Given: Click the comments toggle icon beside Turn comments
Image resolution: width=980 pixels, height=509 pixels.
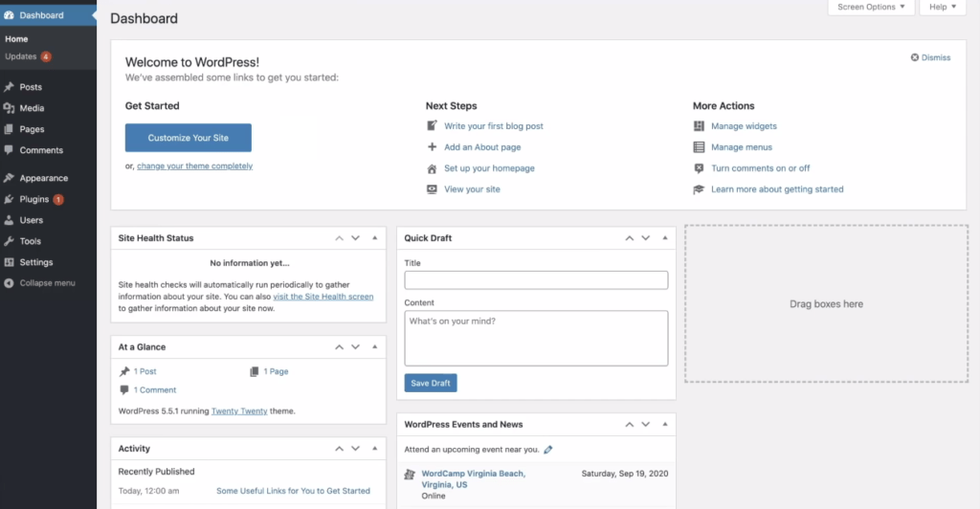Looking at the screenshot, I should coord(699,168).
